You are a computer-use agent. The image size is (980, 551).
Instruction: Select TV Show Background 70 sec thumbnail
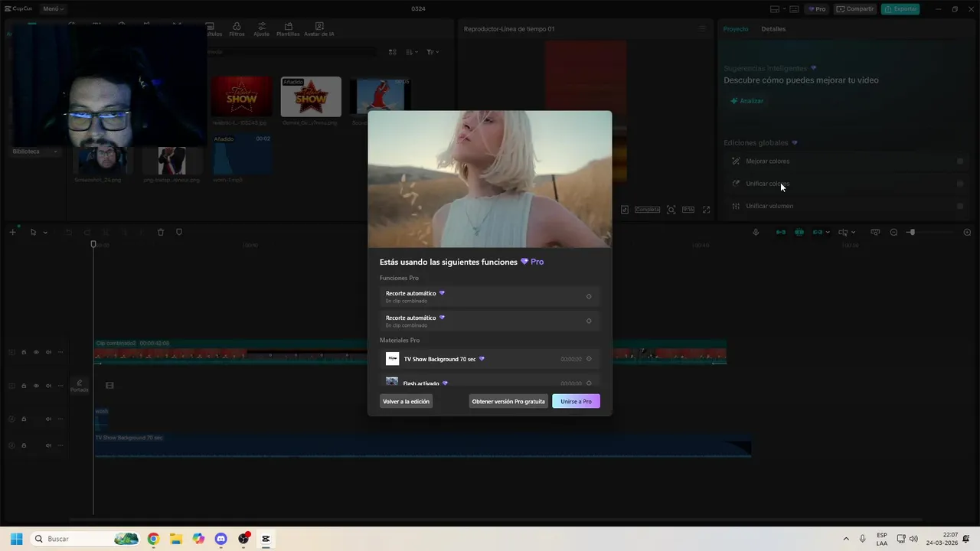392,359
